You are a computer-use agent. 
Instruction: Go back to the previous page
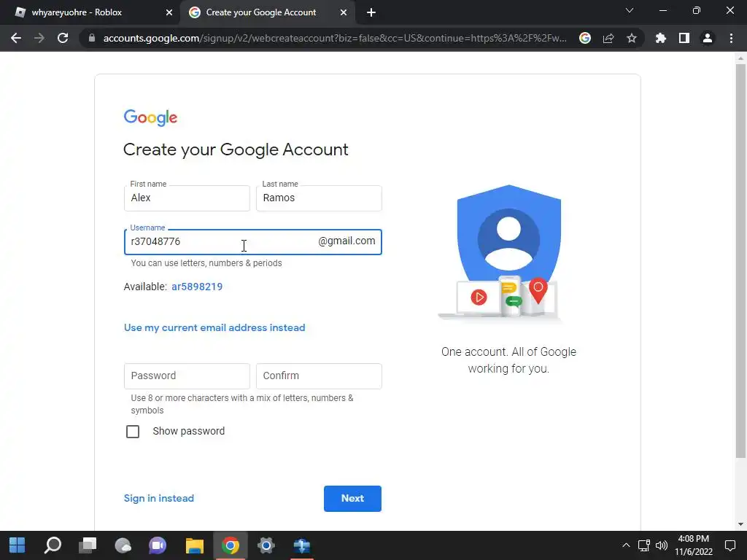pos(16,38)
